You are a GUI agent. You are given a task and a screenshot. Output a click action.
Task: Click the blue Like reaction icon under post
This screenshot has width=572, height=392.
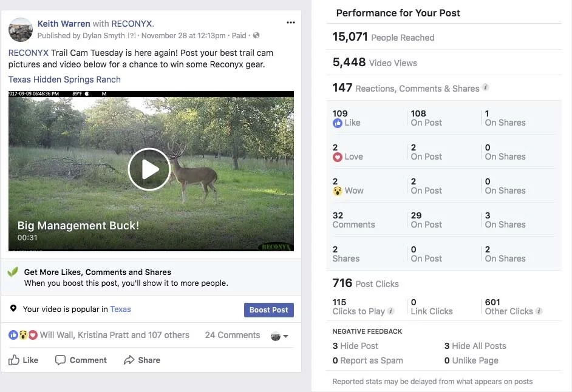click(13, 335)
